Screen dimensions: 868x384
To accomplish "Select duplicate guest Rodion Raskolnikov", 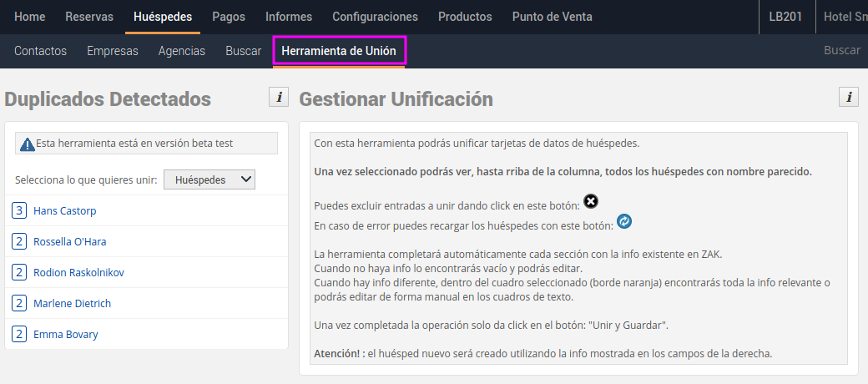I will [x=78, y=273].
